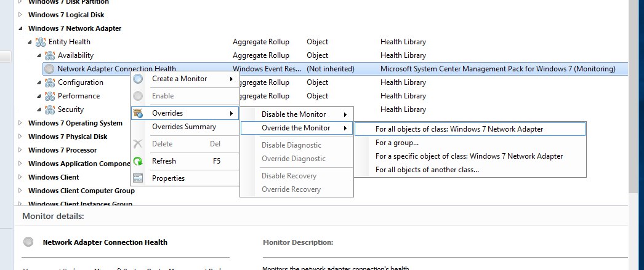Viewport: 644px width, 270px height.
Task: Select the Windows Client row
Action: [54, 177]
